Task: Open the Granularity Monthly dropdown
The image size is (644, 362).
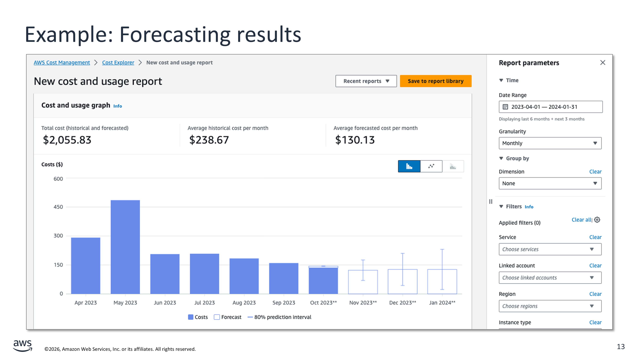Action: pos(550,143)
